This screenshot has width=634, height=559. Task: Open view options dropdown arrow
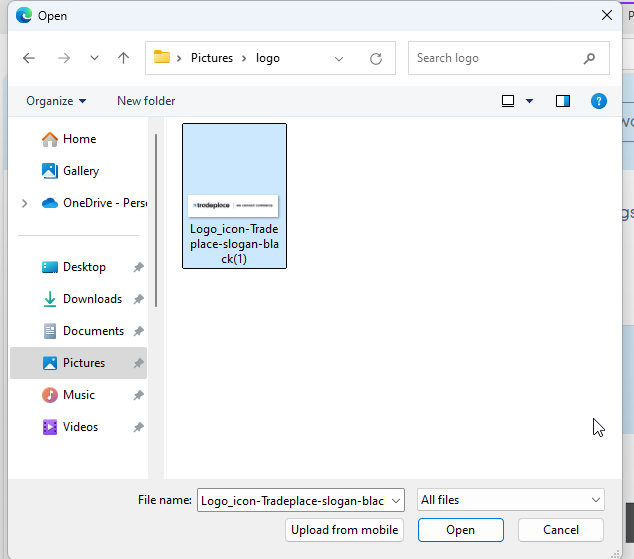[x=529, y=101]
